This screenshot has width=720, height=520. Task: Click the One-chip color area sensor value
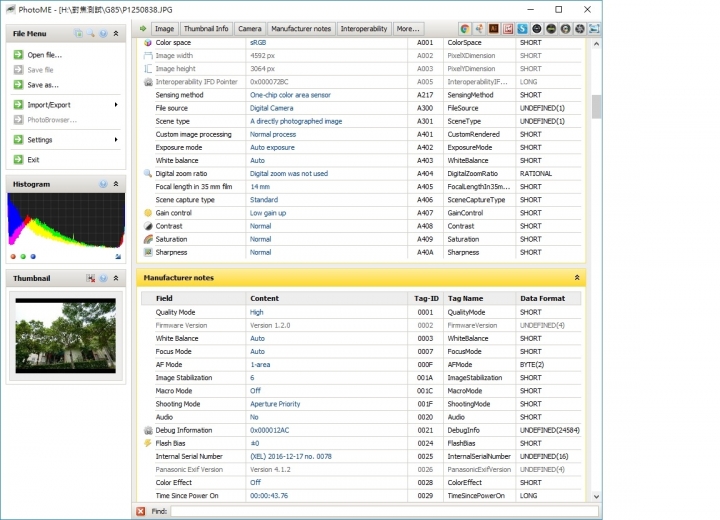(x=290, y=95)
